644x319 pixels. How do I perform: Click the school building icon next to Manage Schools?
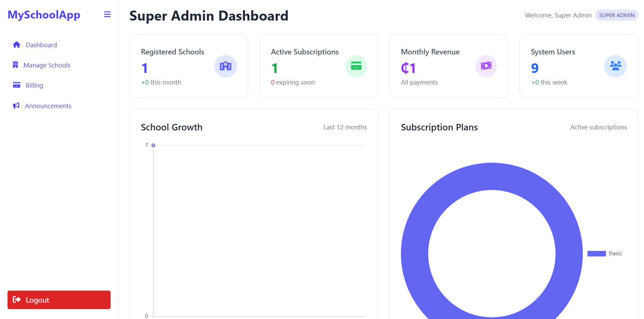click(16, 65)
